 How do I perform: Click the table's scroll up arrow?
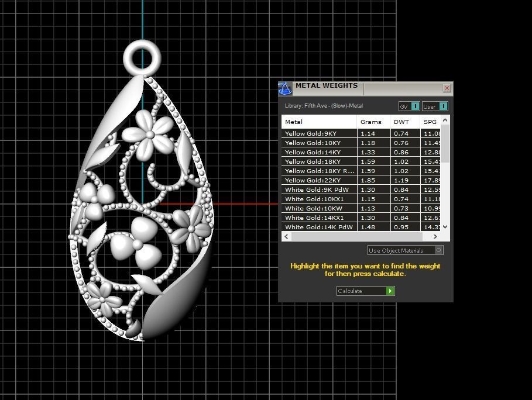445,120
